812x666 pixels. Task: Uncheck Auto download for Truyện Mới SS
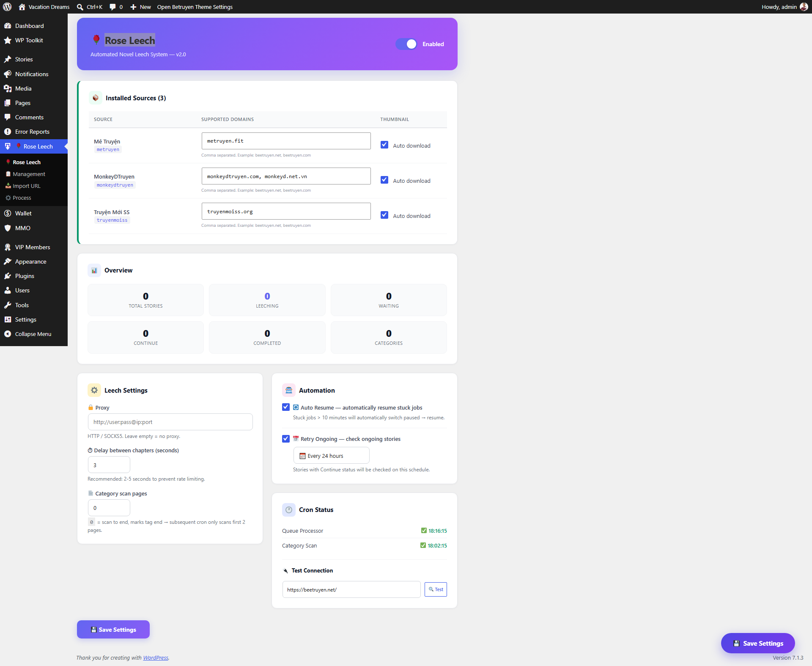[384, 215]
